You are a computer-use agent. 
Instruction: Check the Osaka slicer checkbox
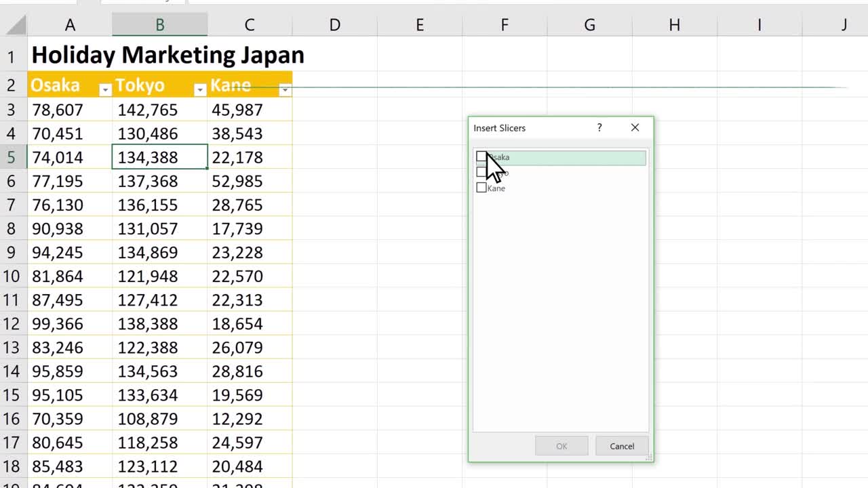coord(481,157)
